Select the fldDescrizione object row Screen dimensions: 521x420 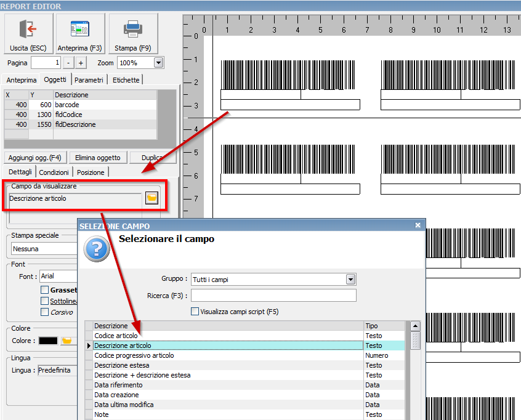[x=81, y=124]
